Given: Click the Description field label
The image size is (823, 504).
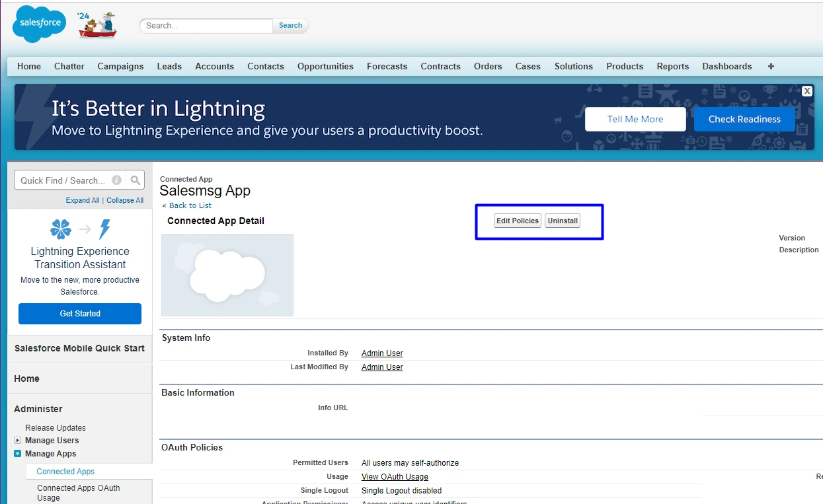Looking at the screenshot, I should [799, 250].
